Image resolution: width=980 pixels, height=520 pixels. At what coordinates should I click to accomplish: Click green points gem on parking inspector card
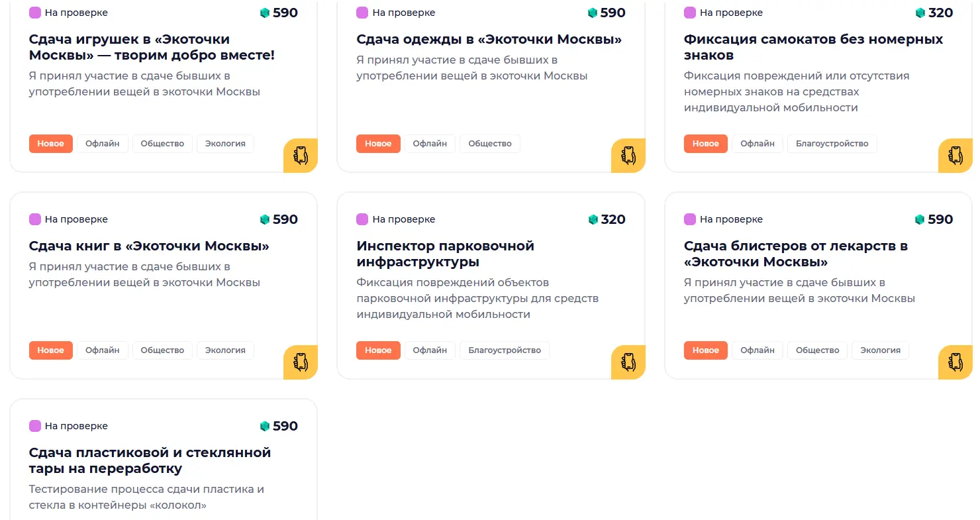tap(593, 219)
